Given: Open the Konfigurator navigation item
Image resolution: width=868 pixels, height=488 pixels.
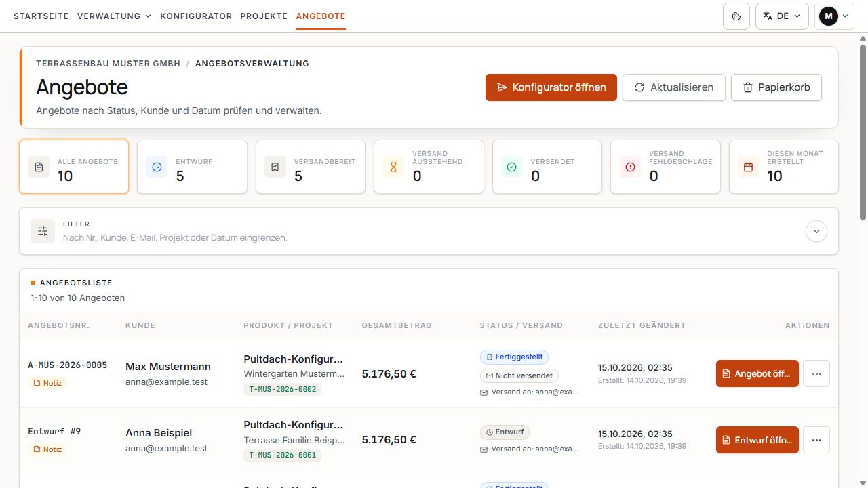Looking at the screenshot, I should (196, 16).
